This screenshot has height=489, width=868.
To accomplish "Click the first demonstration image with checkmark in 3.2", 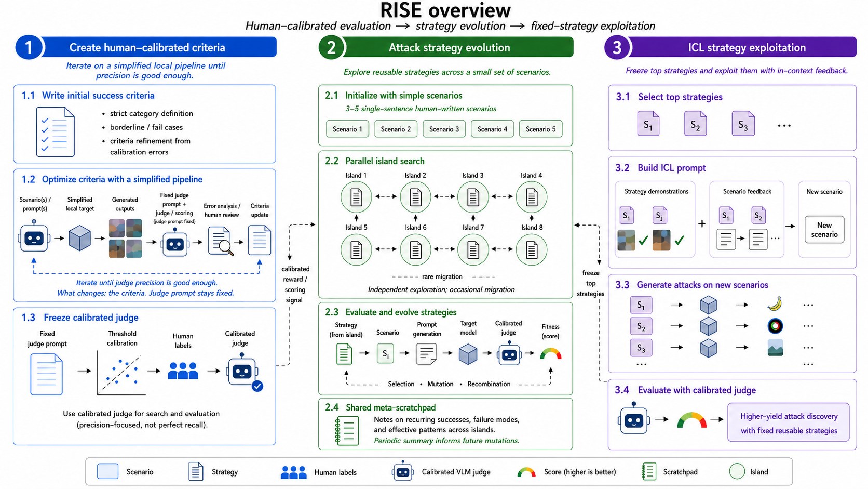I will click(x=627, y=240).
